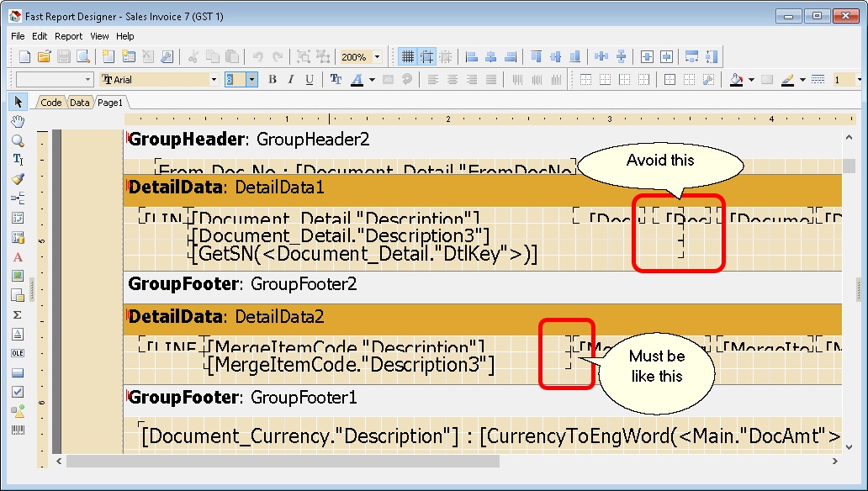The image size is (868, 491).
Task: Open an existing report file
Action: point(44,56)
